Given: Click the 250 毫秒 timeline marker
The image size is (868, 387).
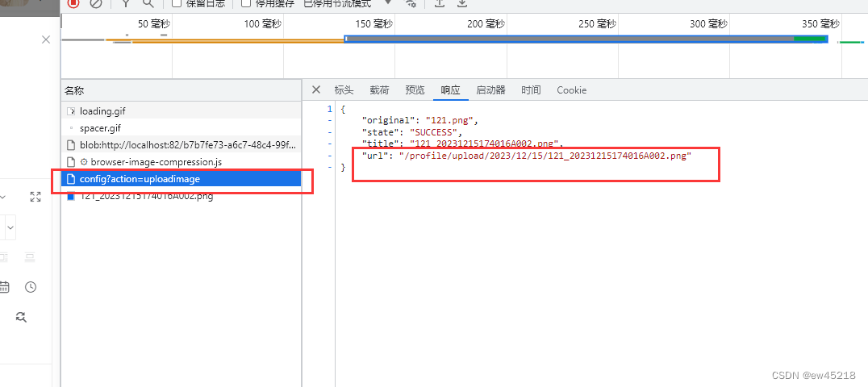Looking at the screenshot, I should (x=597, y=24).
